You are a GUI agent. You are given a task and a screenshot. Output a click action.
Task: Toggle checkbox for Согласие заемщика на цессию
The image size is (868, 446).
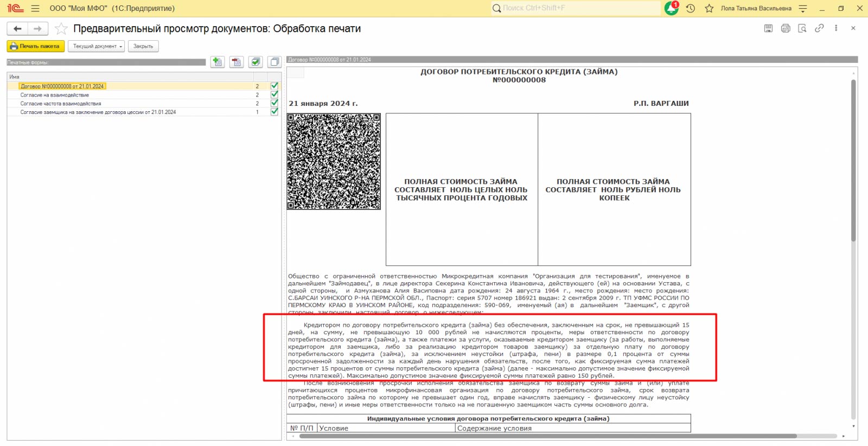(275, 112)
